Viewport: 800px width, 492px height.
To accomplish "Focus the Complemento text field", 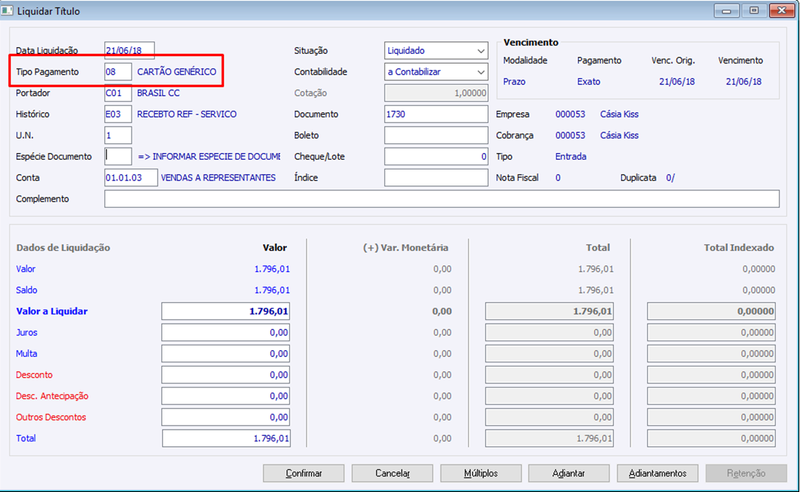I will coord(442,199).
